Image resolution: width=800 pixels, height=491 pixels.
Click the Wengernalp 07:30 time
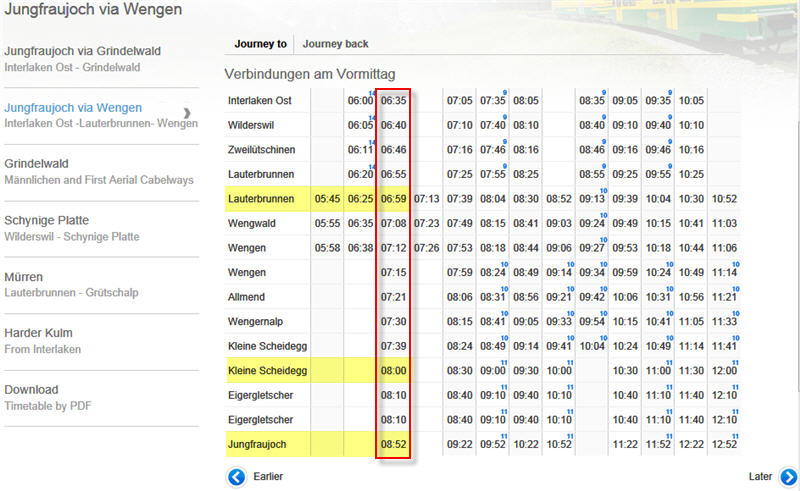coord(393,322)
